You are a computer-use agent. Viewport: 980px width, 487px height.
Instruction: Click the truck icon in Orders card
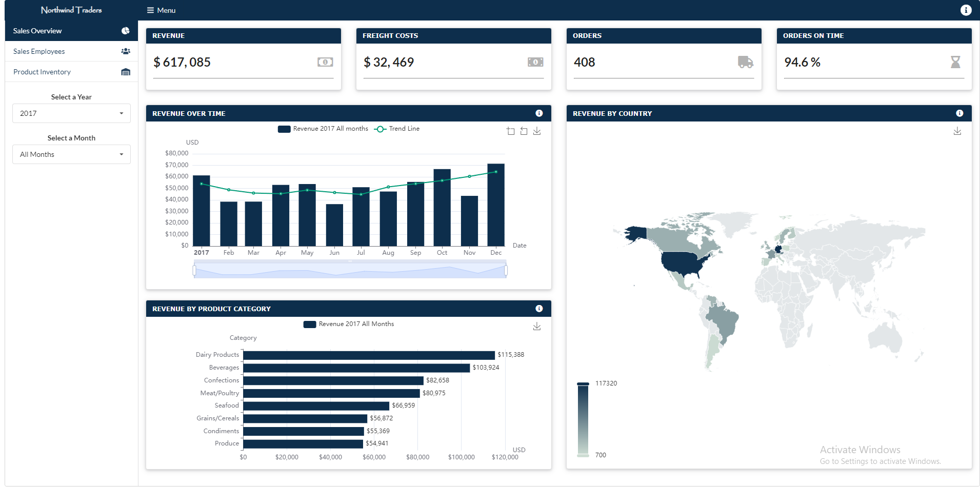746,62
